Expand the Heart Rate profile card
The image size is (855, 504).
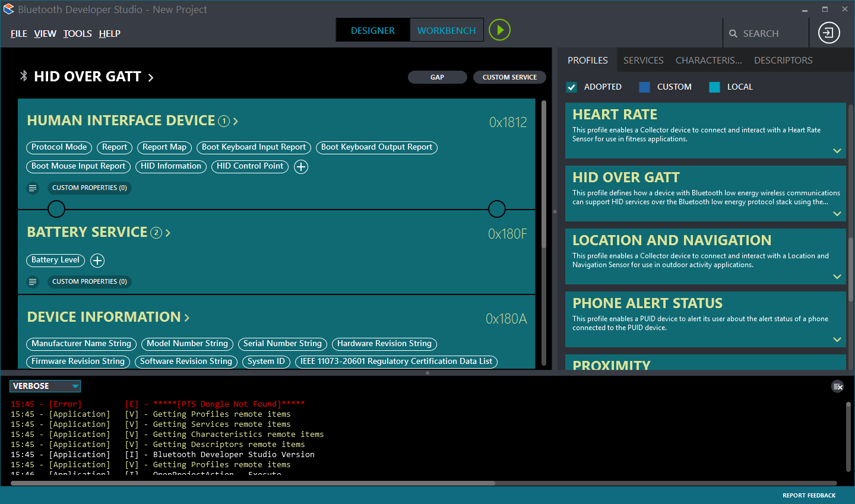(x=837, y=151)
